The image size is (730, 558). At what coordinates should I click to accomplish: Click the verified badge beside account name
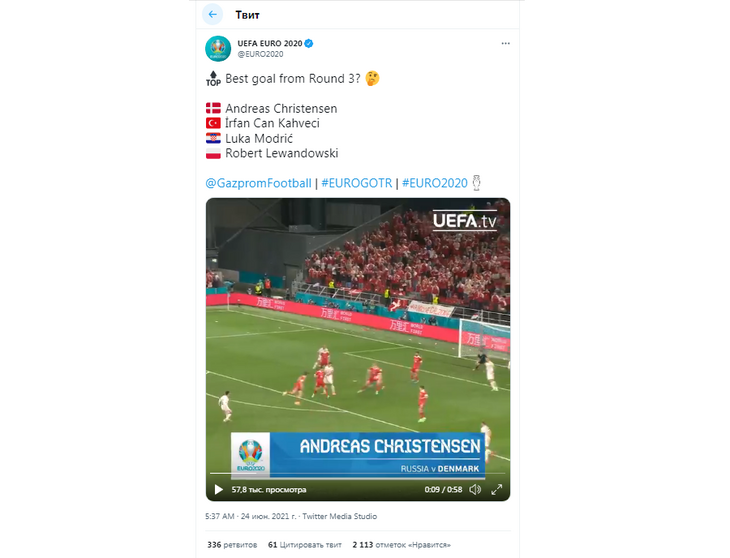[309, 43]
